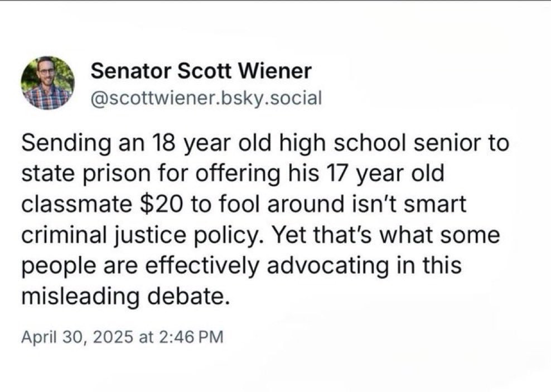
Task: Click the words fool around in the post
Action: pyautogui.click(x=278, y=204)
